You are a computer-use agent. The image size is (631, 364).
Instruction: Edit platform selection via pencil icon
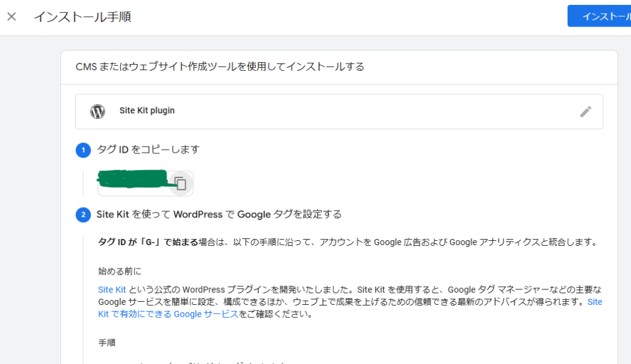[x=585, y=111]
